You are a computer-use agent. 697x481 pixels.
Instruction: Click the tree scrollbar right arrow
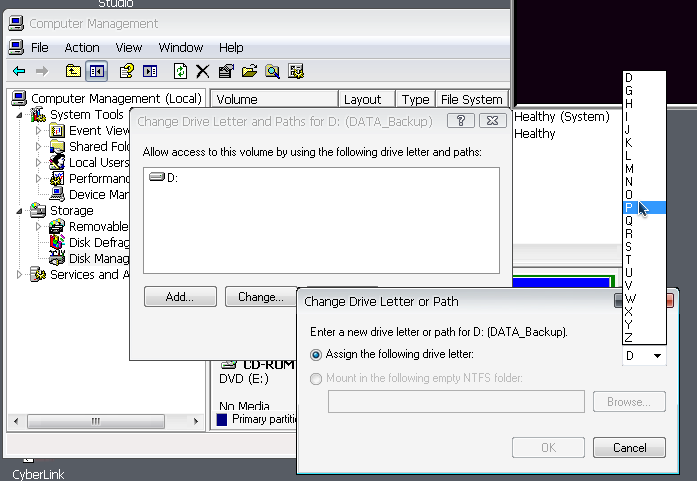click(x=196, y=421)
